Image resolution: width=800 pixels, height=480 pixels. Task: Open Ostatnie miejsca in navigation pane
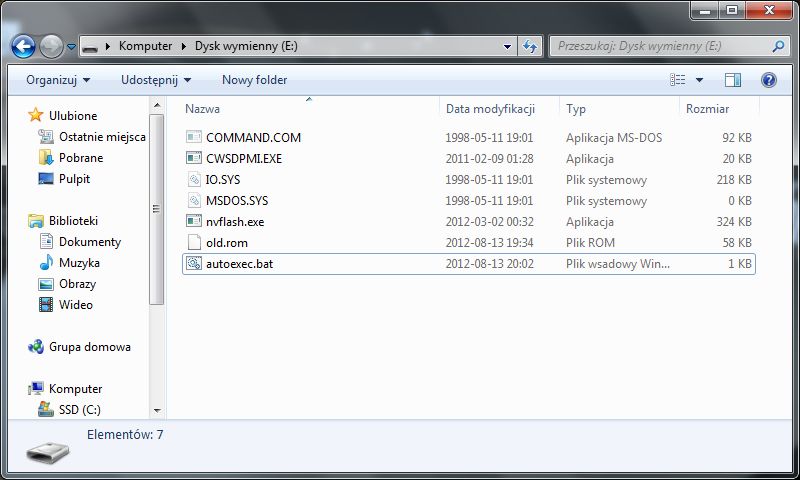click(102, 137)
